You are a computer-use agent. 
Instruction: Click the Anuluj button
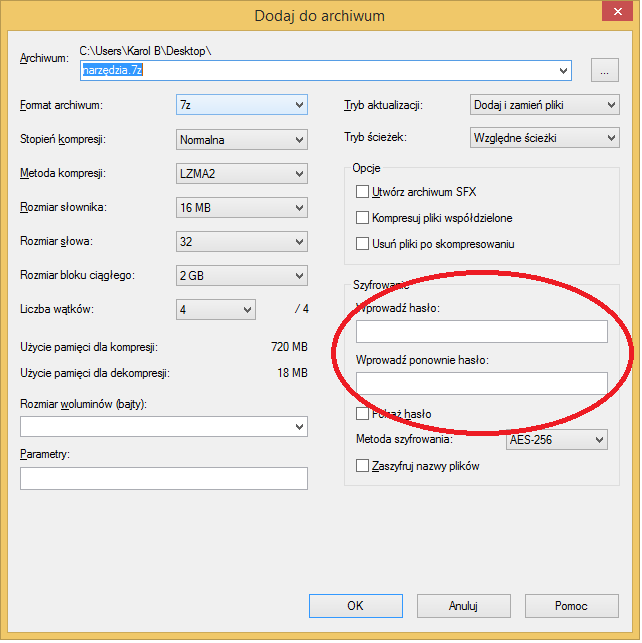[x=463, y=606]
